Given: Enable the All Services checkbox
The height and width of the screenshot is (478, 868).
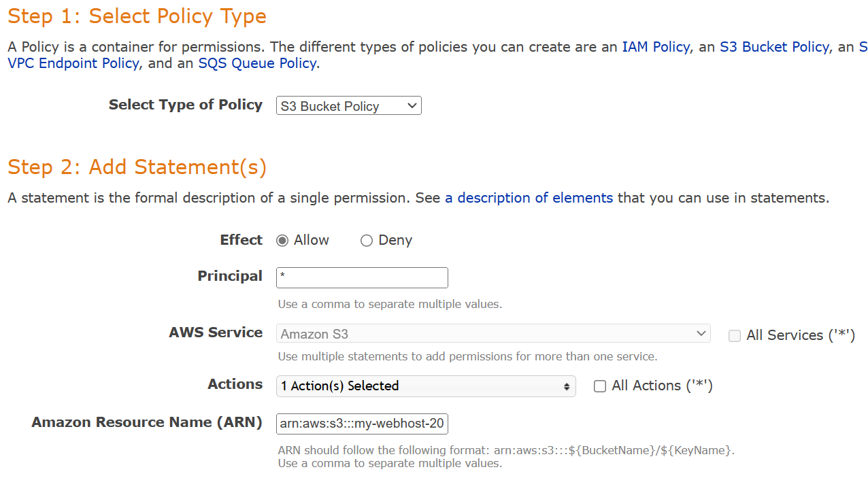Looking at the screenshot, I should point(735,336).
